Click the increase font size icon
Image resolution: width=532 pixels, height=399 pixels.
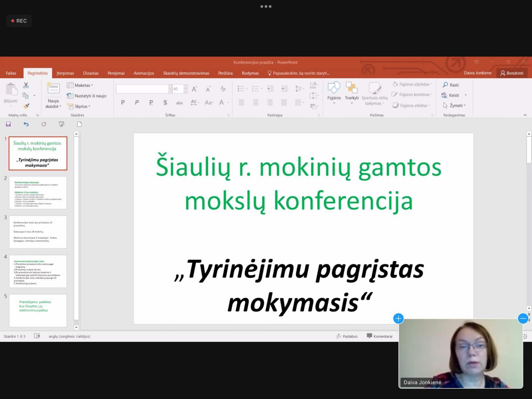195,89
